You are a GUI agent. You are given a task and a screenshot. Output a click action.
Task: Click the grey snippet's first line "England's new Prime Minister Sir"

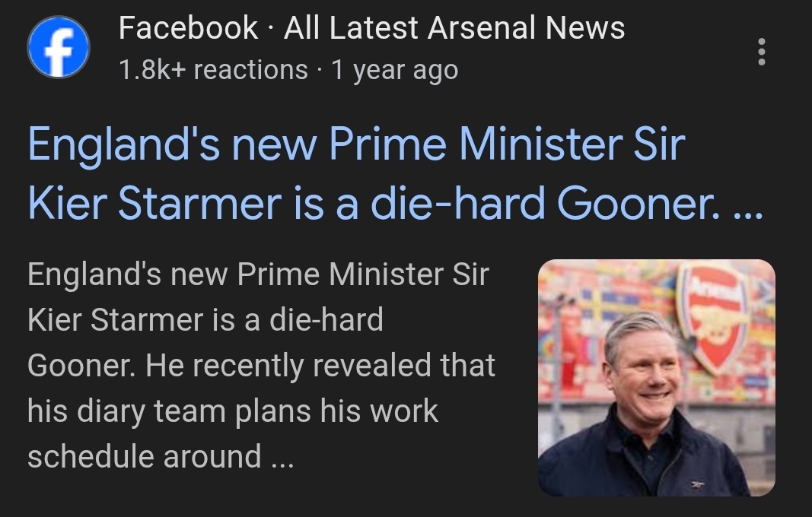click(258, 274)
